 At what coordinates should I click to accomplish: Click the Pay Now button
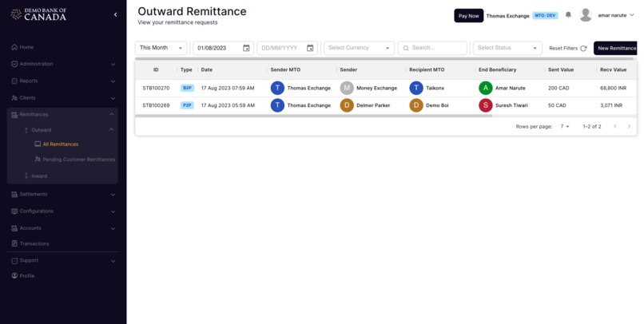click(x=469, y=16)
